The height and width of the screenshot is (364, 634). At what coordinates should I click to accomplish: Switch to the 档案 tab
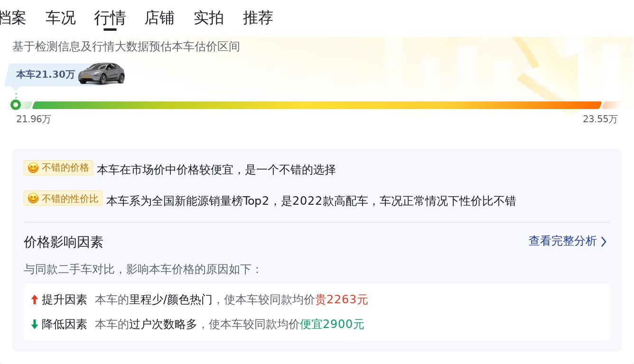12,18
